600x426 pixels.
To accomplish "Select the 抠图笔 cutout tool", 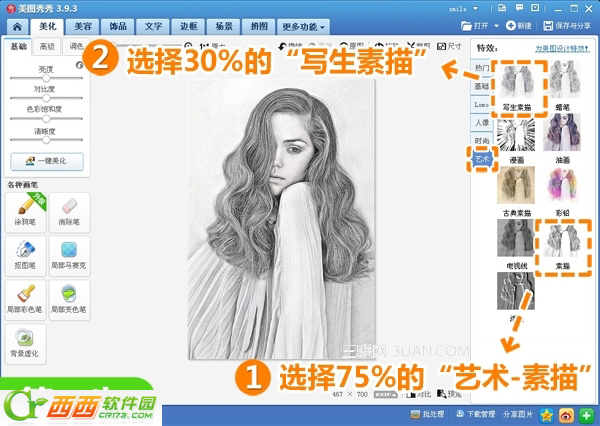I will [26, 256].
